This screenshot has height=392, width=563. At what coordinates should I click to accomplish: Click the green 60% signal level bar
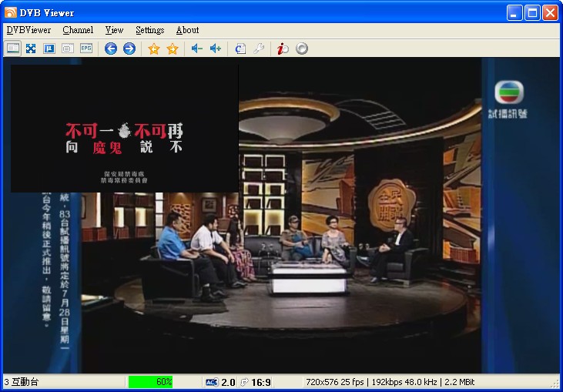click(x=151, y=382)
